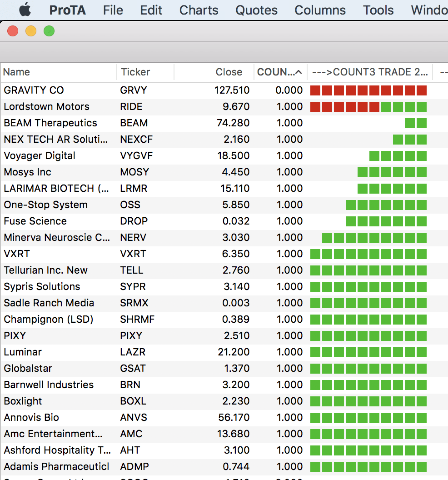448x480 pixels.
Task: Select the Barnwell Industries name cell
Action: point(49,385)
